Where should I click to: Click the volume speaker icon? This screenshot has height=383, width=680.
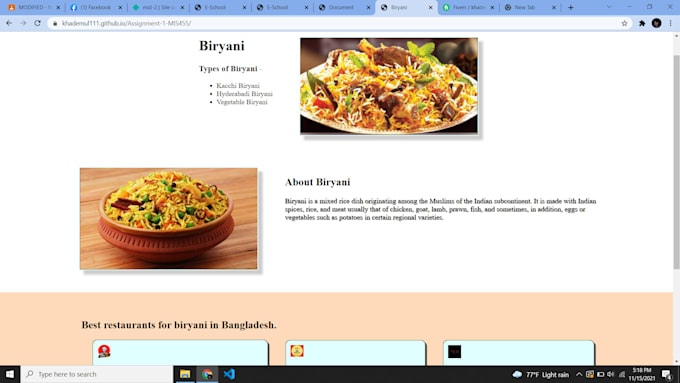point(611,374)
